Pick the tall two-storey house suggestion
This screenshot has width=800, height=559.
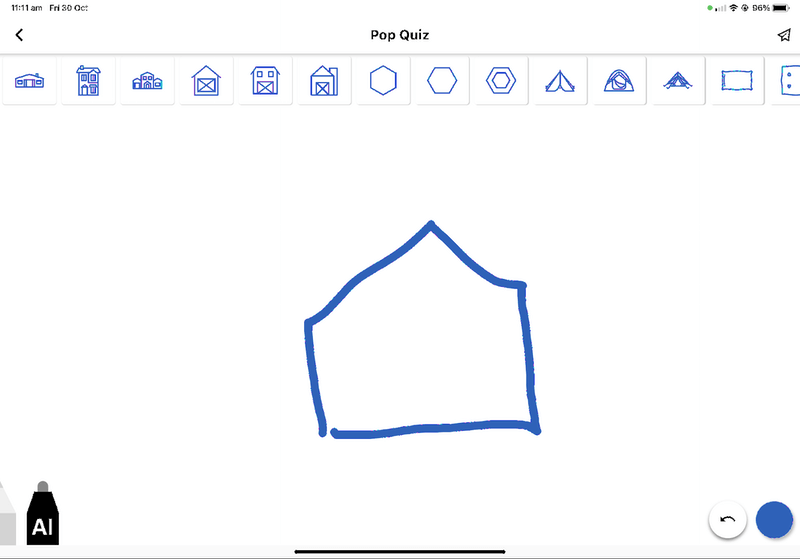[88, 81]
